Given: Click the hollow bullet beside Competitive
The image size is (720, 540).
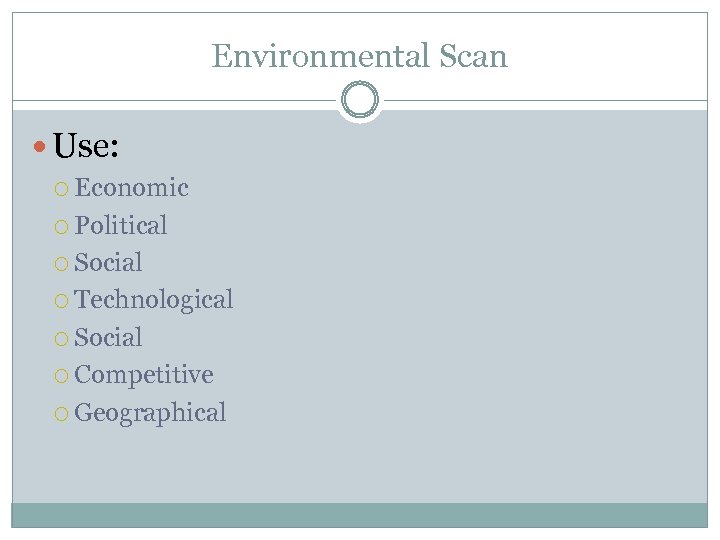Looking at the screenshot, I should tap(62, 376).
